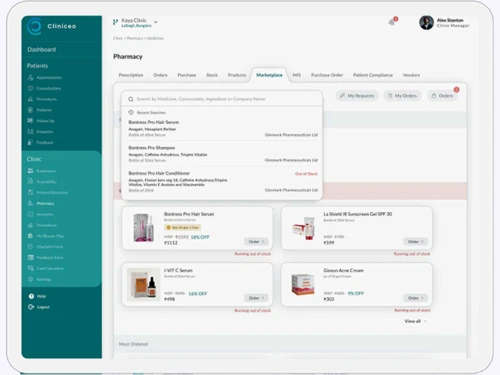Click the Patient Education sidebar icon
The image size is (500, 375).
[30, 192]
